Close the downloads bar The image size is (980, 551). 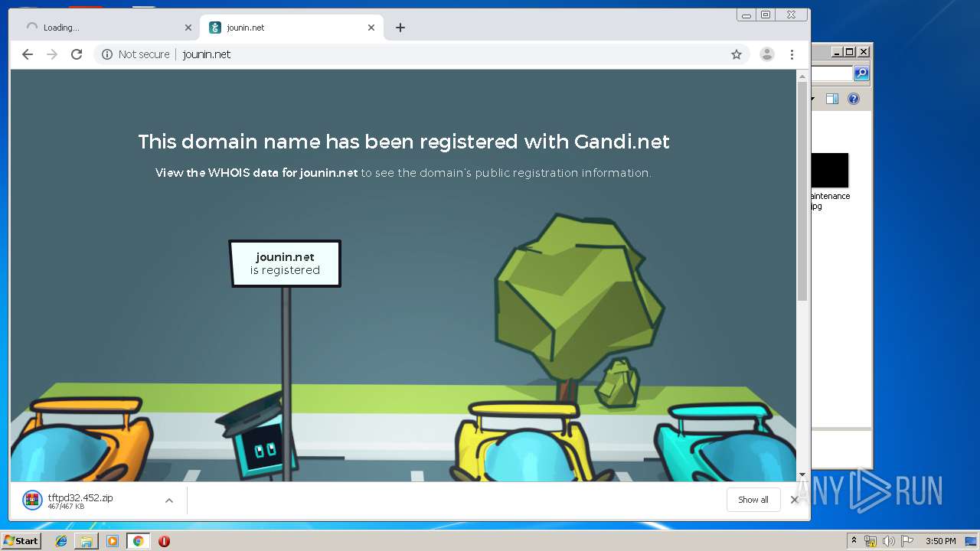coord(794,500)
